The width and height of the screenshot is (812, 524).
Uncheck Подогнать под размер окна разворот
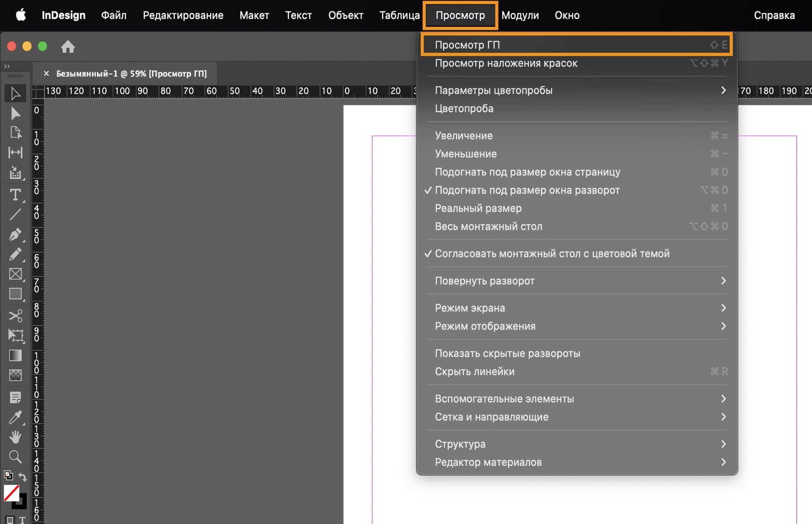coord(527,190)
